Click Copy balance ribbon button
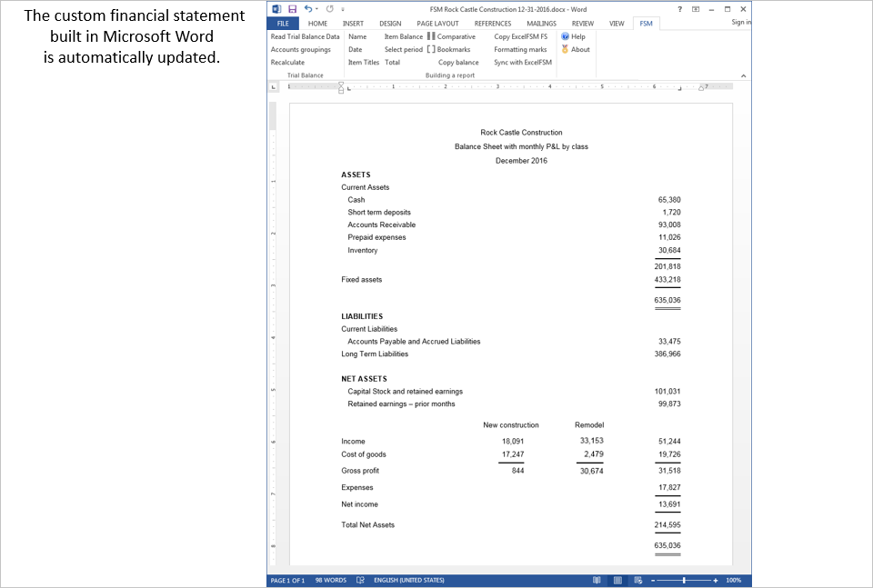Viewport: 873px width, 588px height. tap(458, 63)
